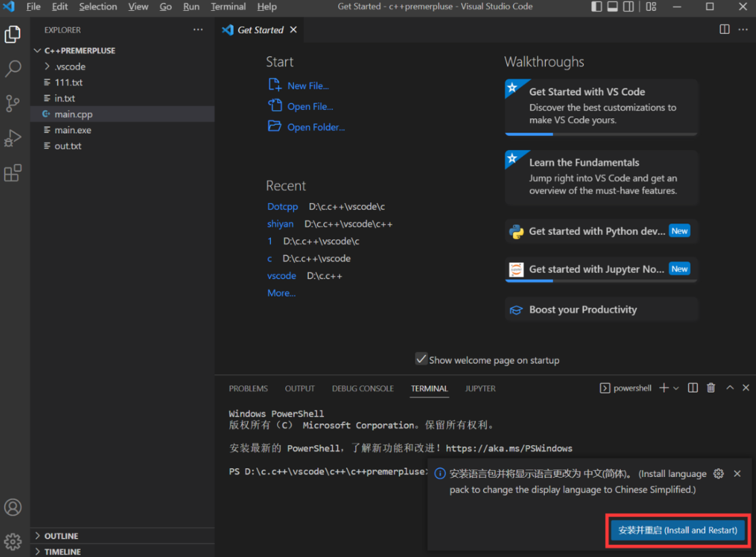
Task: Open the Run and Debug view
Action: click(13, 138)
